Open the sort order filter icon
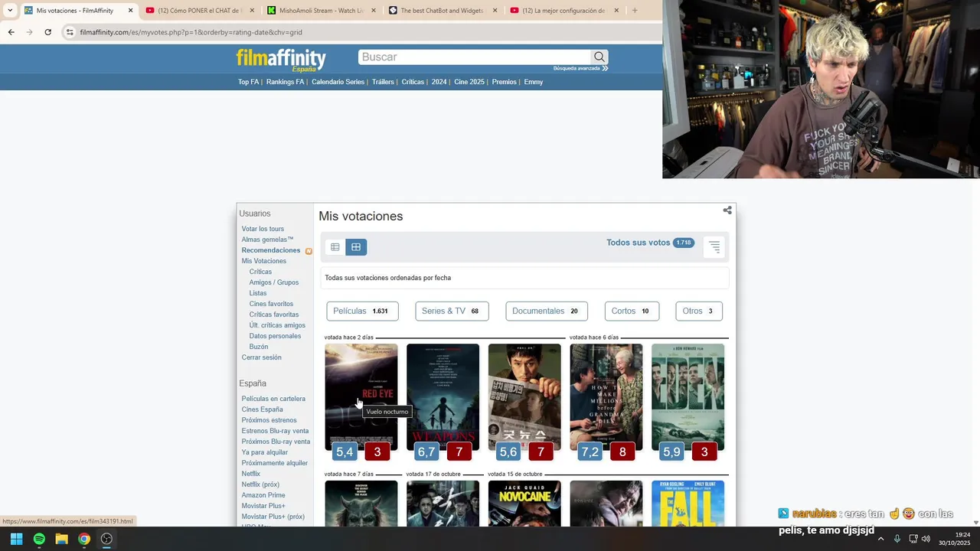980x551 pixels. coord(714,246)
